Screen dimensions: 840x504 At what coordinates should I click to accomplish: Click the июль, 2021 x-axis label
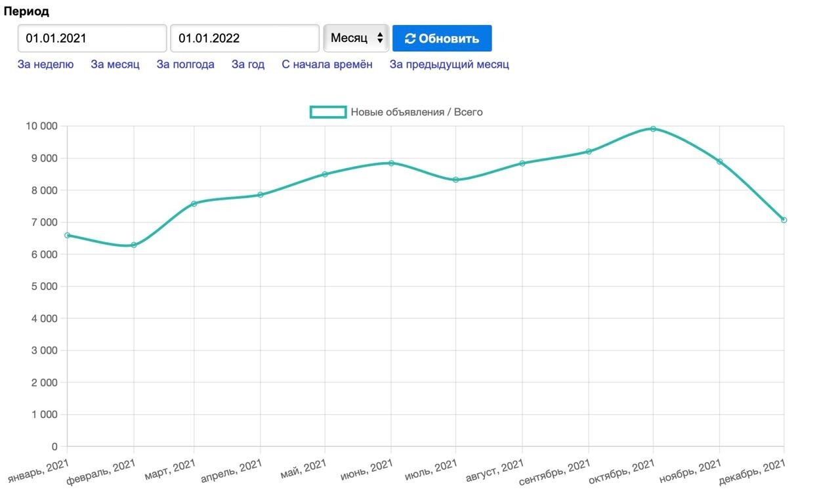pos(431,470)
